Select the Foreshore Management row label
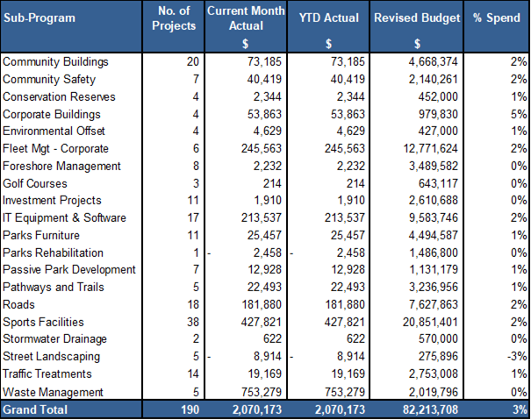 [61, 167]
